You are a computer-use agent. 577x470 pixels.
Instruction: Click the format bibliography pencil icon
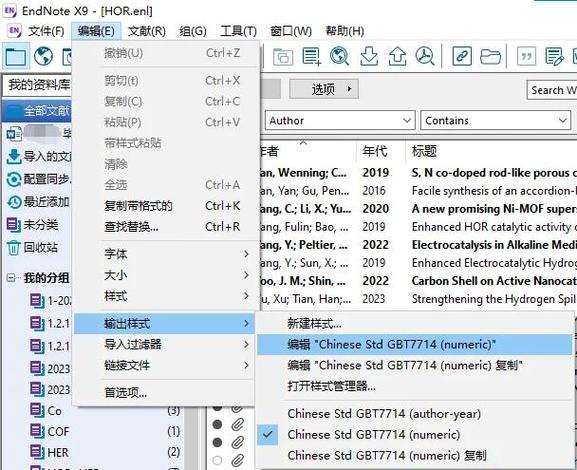point(555,56)
